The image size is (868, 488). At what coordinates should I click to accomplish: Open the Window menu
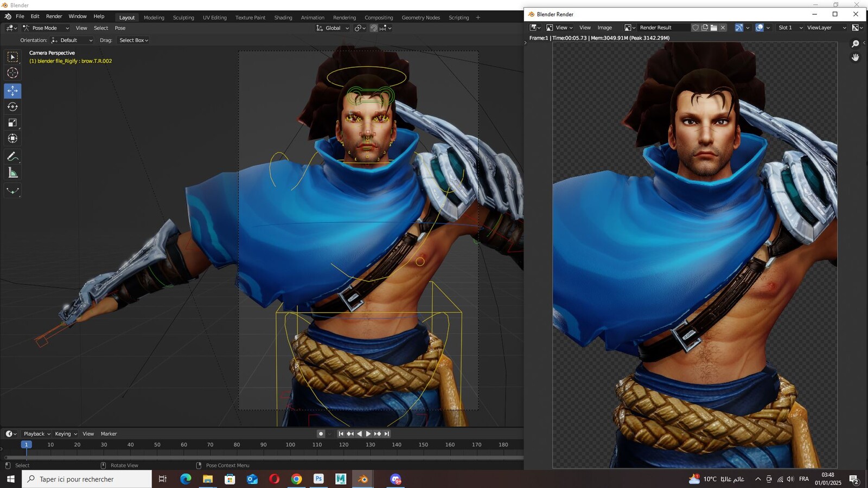pyautogui.click(x=78, y=17)
